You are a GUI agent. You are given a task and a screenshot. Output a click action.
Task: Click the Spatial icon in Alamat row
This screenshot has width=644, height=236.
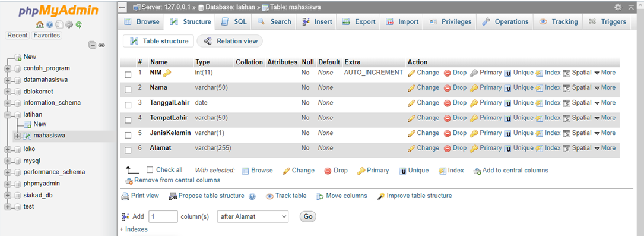566,149
